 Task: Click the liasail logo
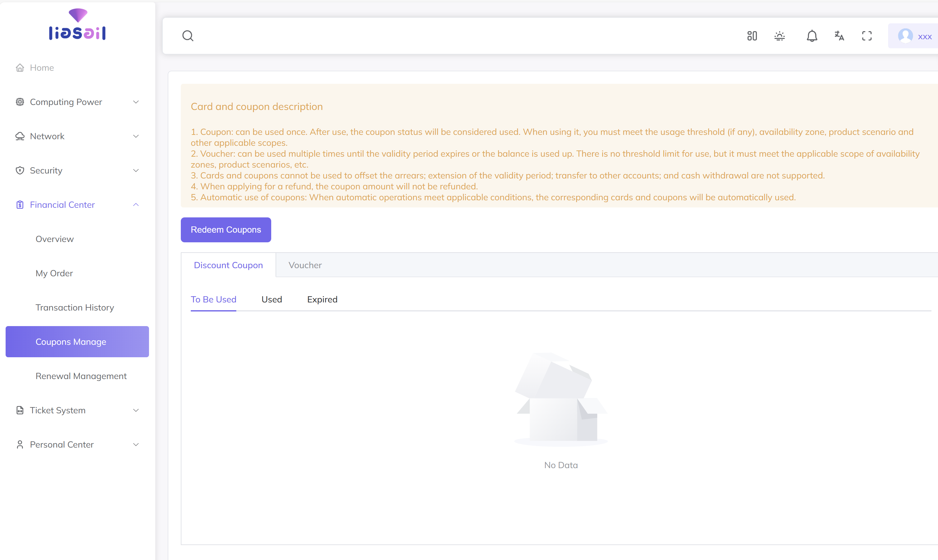(77, 25)
